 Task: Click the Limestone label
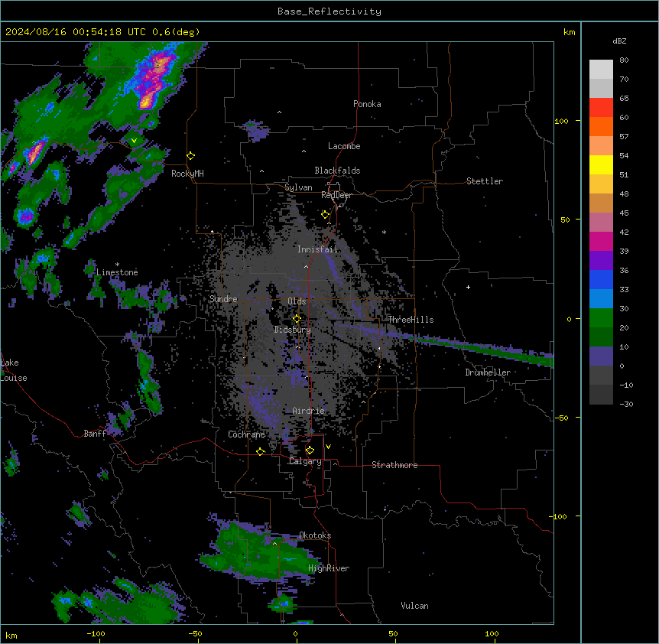click(117, 272)
